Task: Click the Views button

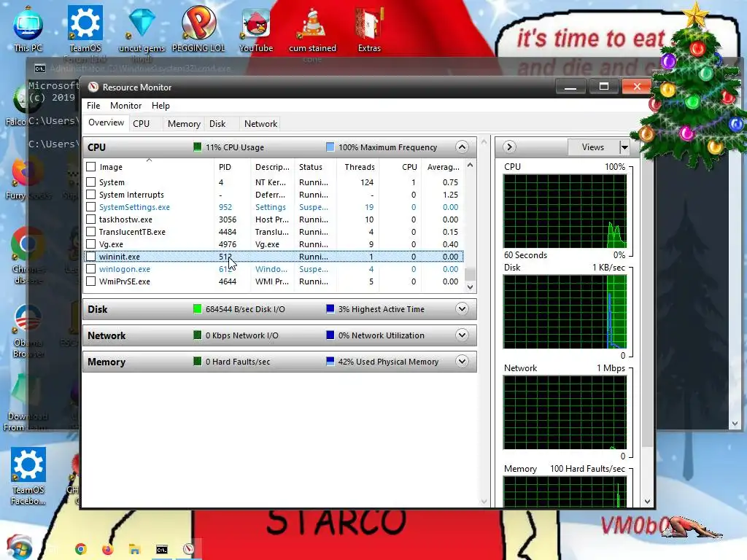Action: click(593, 147)
